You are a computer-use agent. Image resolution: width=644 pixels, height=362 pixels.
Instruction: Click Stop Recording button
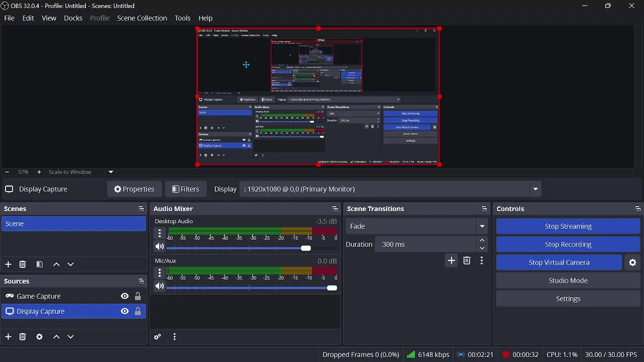click(x=568, y=244)
